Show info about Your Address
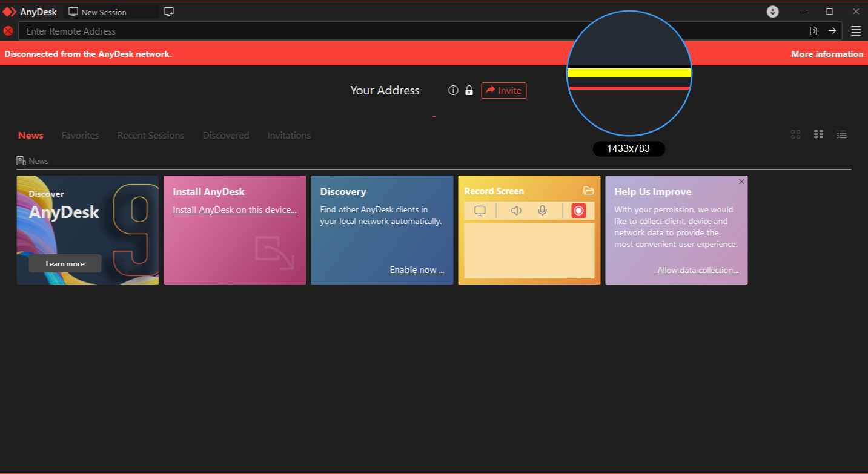The image size is (868, 474). point(453,90)
